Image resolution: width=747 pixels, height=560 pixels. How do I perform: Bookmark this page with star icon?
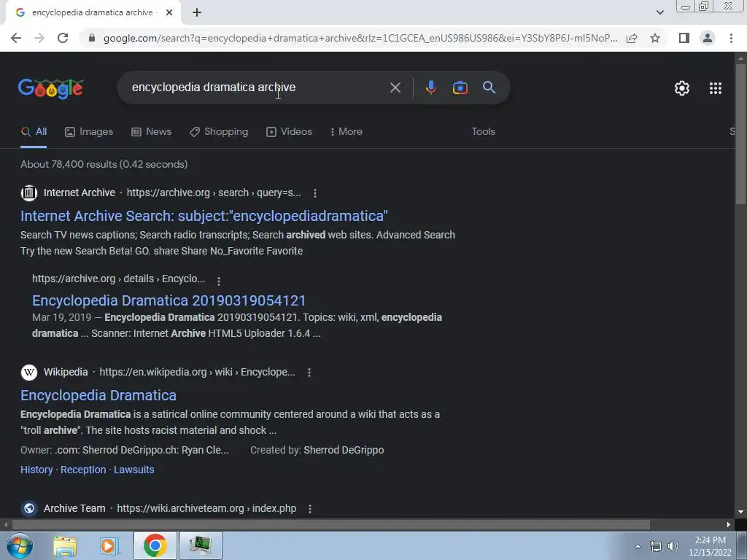(655, 38)
